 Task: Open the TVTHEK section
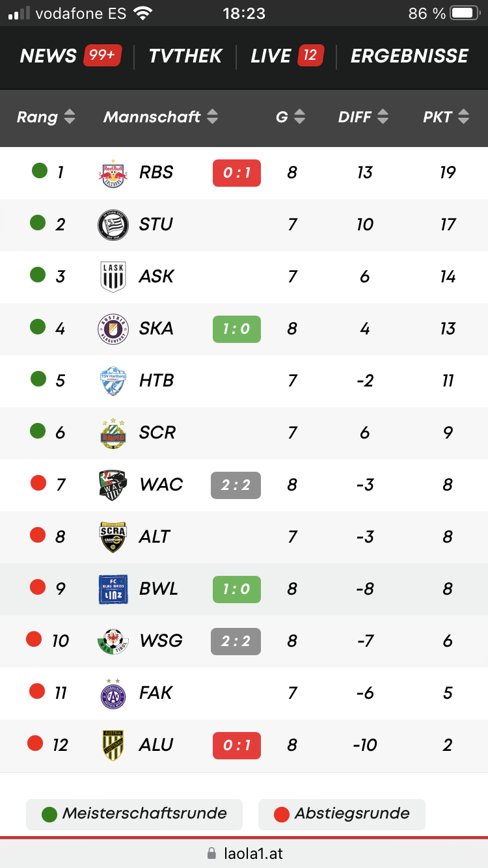[x=185, y=56]
